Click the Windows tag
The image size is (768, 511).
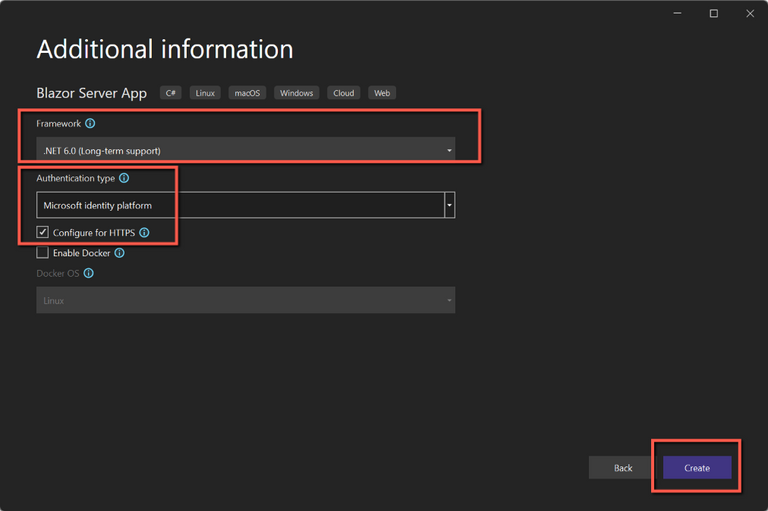(296, 93)
